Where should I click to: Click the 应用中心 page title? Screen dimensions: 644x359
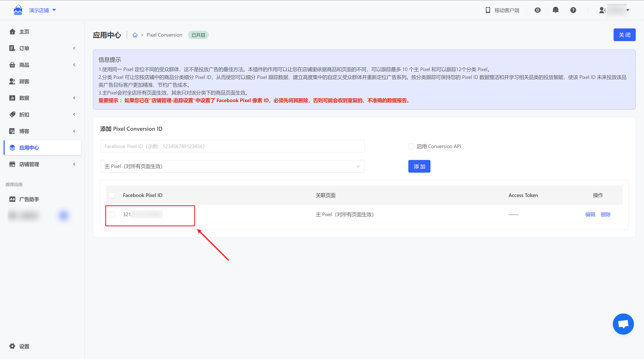tap(107, 35)
